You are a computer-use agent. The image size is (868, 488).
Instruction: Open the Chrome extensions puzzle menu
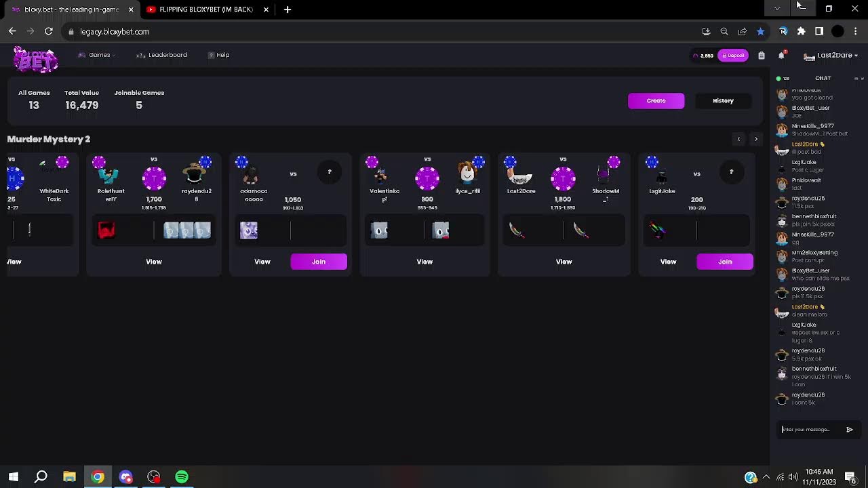tap(802, 31)
